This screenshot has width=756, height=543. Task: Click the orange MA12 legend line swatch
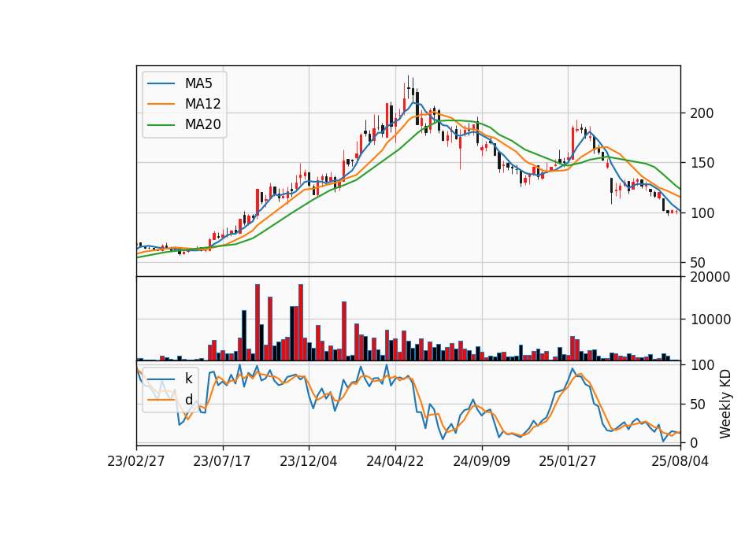click(161, 104)
